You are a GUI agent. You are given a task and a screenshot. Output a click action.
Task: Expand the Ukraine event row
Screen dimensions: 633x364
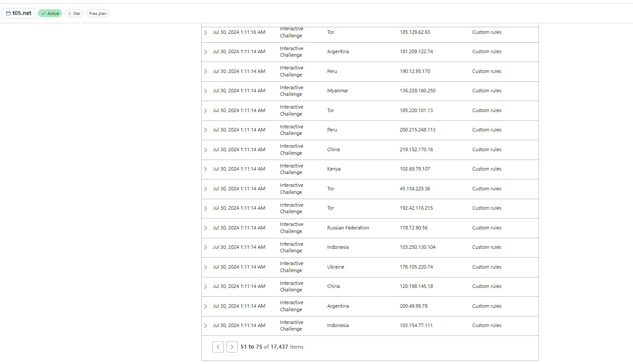tap(205, 267)
